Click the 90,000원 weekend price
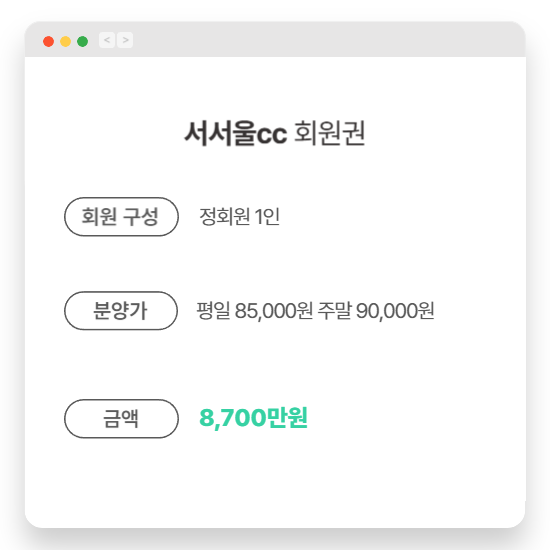Screen dimensions: 550x550 (x=395, y=311)
